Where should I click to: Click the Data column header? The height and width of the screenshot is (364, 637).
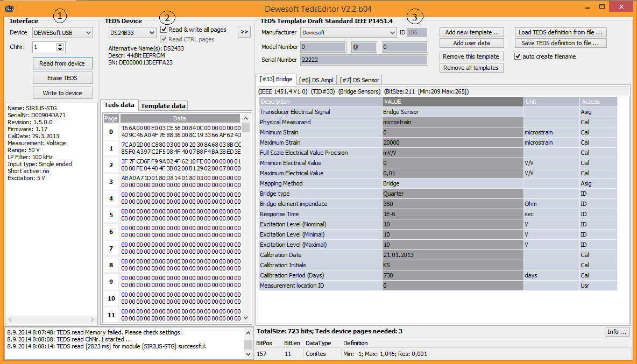click(179, 118)
